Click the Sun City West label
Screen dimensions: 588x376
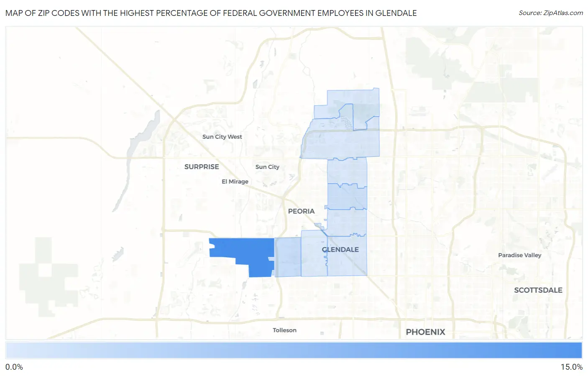(222, 136)
